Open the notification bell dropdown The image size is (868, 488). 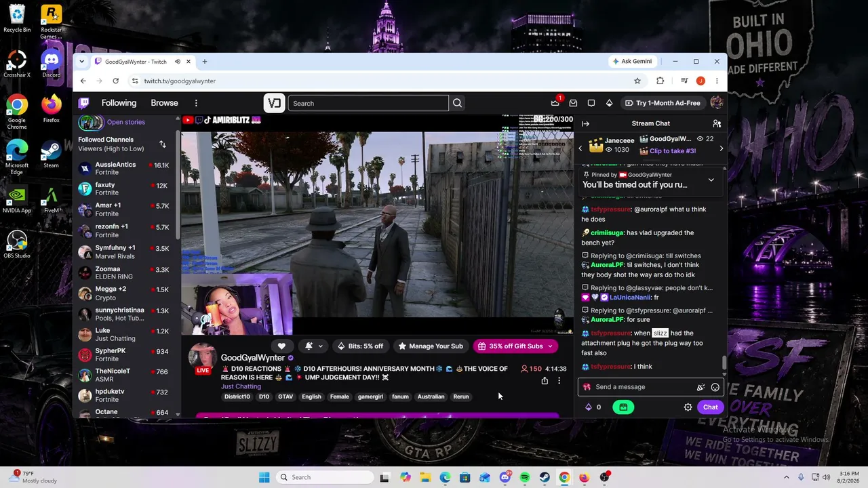click(313, 346)
